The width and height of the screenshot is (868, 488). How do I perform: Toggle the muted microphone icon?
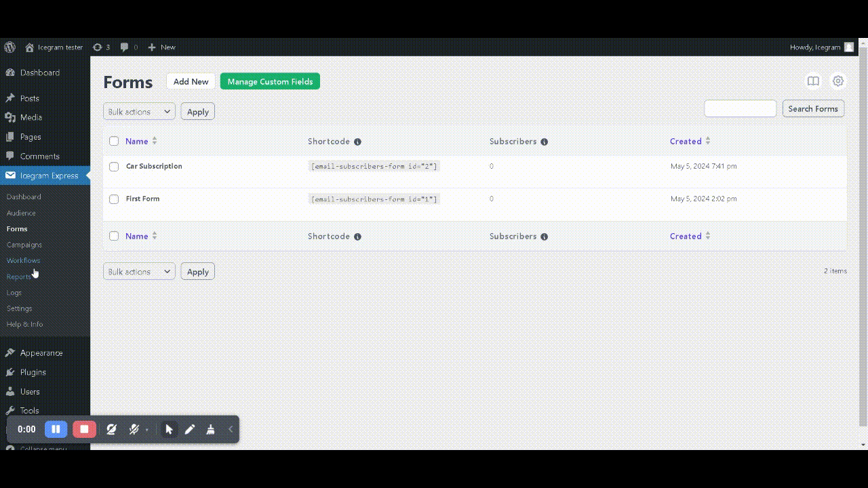(x=134, y=429)
